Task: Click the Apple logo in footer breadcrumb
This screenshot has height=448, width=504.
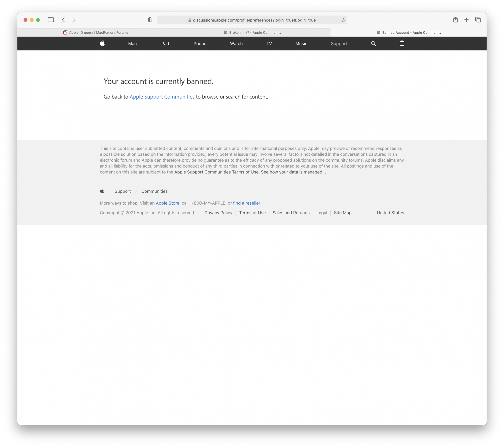Action: (x=102, y=191)
